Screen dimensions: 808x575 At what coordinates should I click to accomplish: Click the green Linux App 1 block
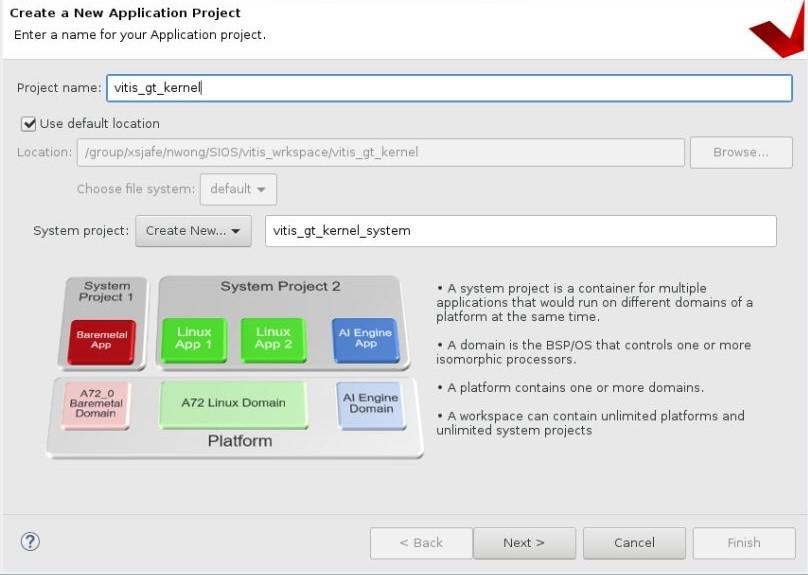pyautogui.click(x=194, y=340)
